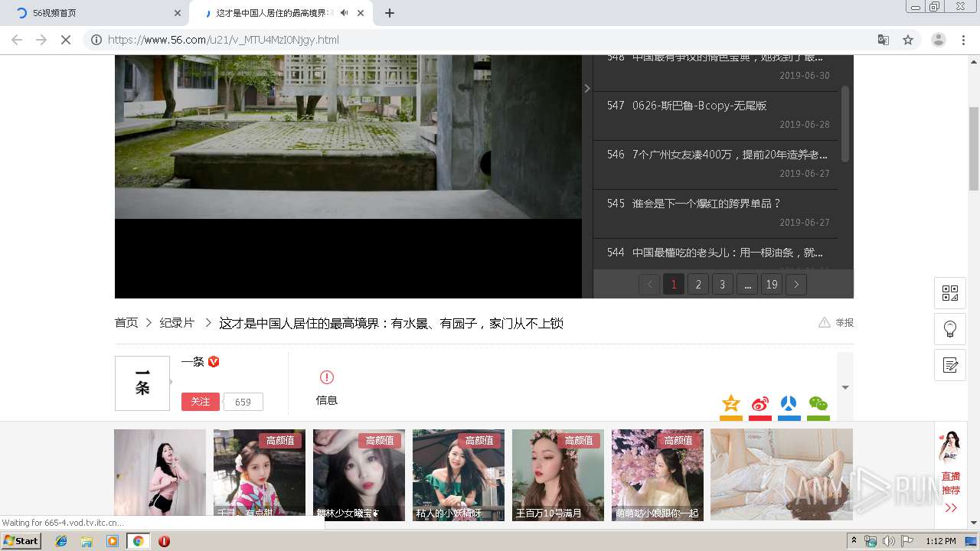The image size is (980, 551).
Task: View site information icon before the URL
Action: (96, 40)
